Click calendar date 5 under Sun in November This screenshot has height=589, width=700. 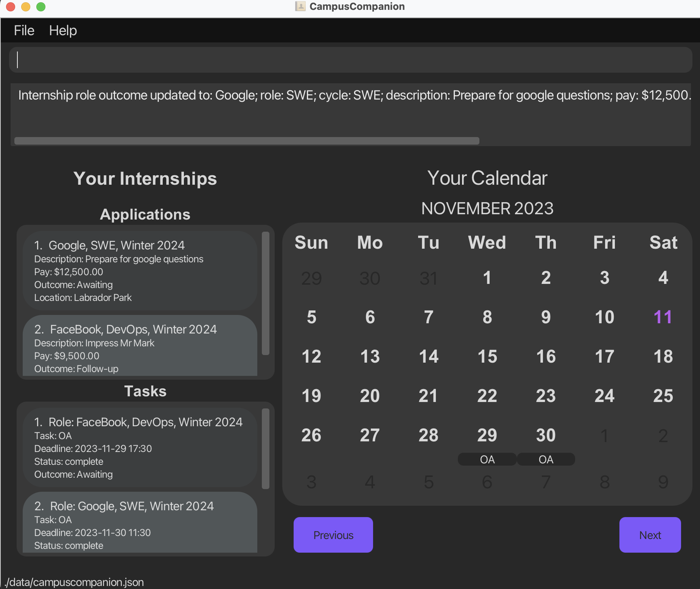tap(311, 317)
